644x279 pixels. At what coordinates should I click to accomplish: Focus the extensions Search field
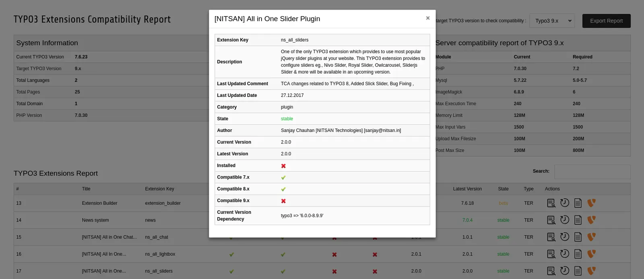click(592, 172)
